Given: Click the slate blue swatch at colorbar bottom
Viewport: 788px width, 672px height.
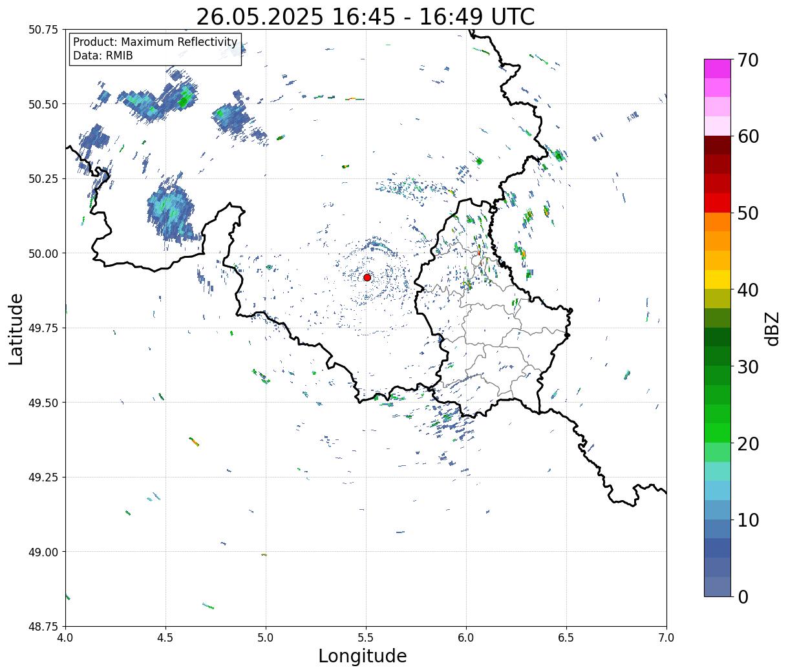Looking at the screenshot, I should pyautogui.click(x=718, y=587).
